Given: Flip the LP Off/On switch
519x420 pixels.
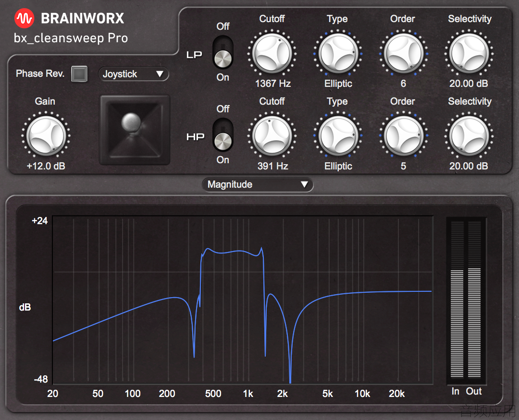Looking at the screenshot, I should coord(223,52).
